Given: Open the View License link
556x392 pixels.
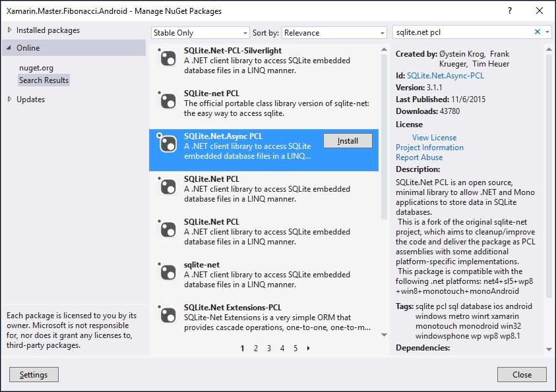Looking at the screenshot, I should coord(435,138).
